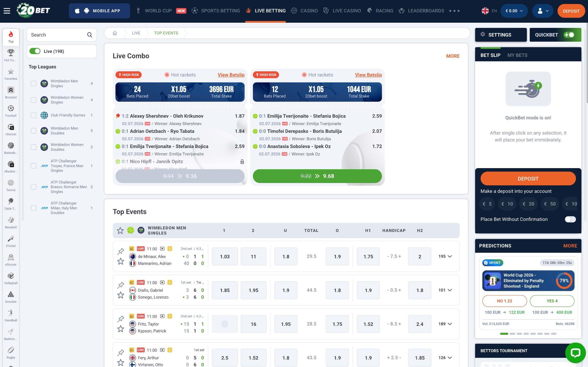
Task: Select Tennis in sports sidebar
Action: pyautogui.click(x=11, y=185)
